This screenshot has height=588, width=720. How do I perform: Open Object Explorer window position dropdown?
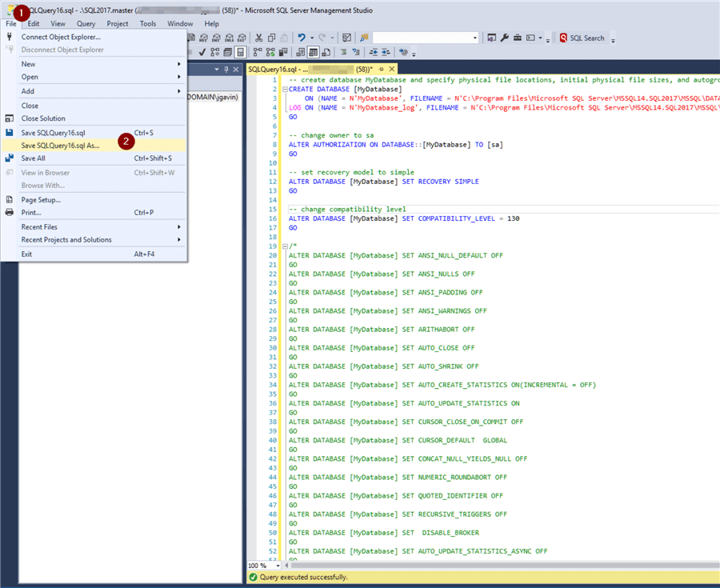(x=217, y=70)
